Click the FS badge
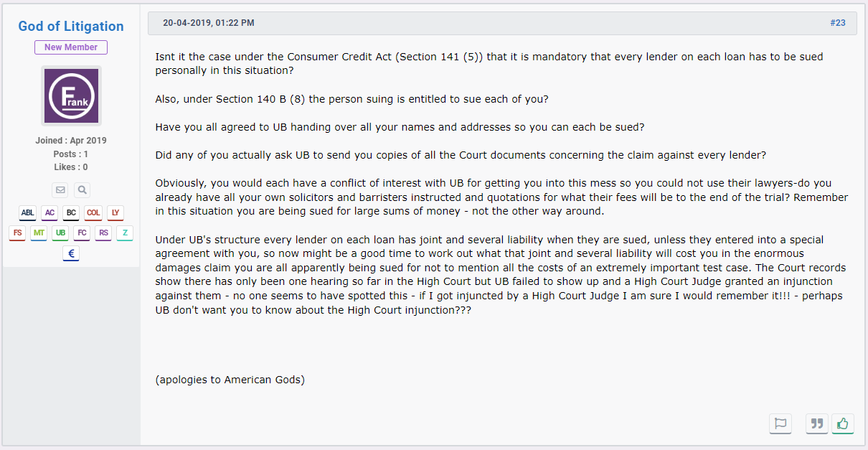The image size is (868, 450). click(17, 233)
